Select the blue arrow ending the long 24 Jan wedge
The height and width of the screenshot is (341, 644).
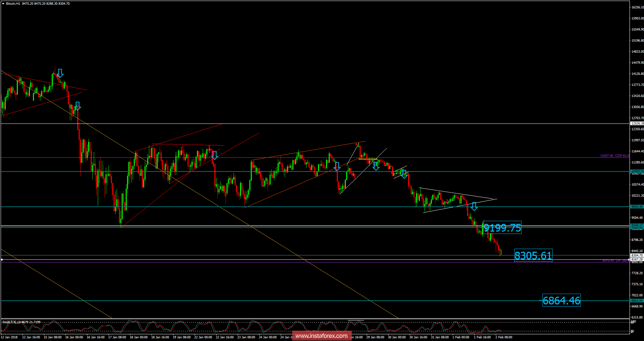tap(337, 166)
